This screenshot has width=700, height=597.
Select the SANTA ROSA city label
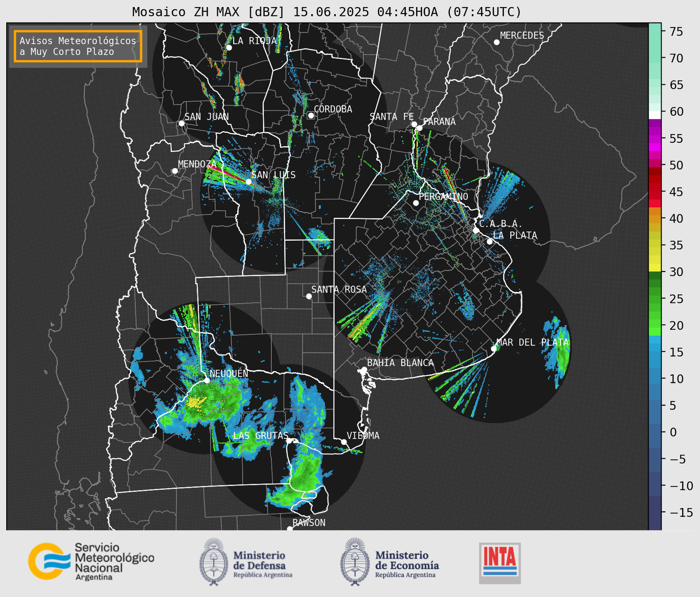pos(339,289)
